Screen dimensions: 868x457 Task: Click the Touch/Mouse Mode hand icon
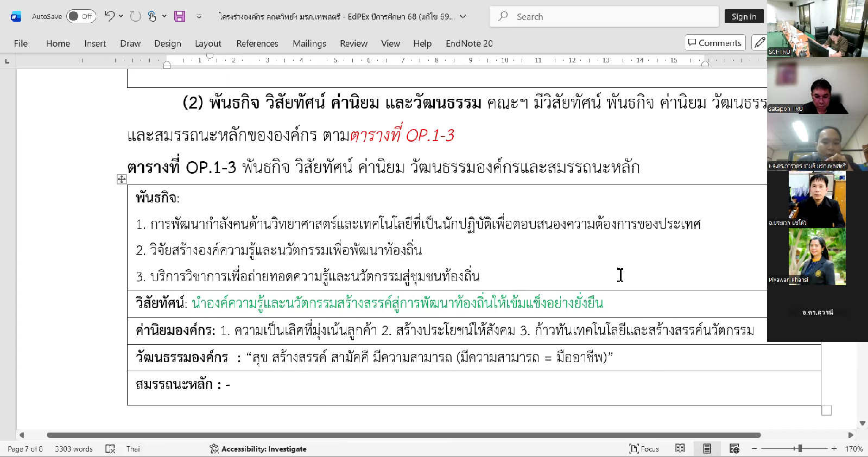point(153,16)
